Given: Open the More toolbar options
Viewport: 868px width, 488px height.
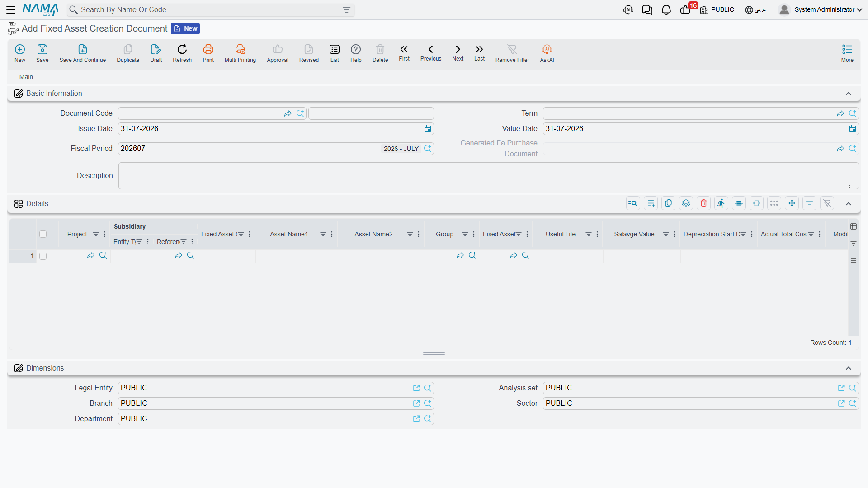Looking at the screenshot, I should (847, 53).
